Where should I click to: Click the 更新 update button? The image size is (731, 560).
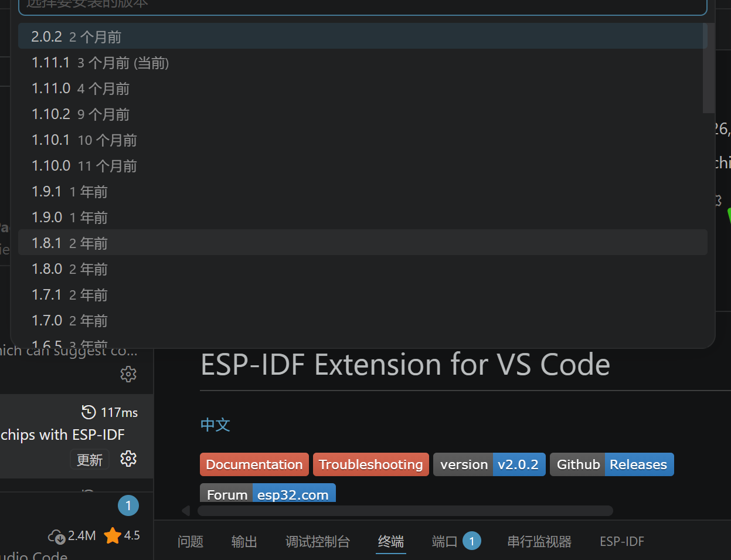click(90, 460)
